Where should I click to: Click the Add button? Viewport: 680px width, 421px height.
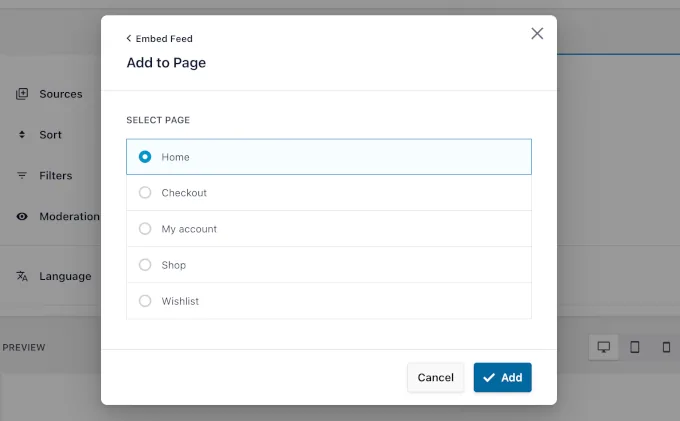click(502, 377)
